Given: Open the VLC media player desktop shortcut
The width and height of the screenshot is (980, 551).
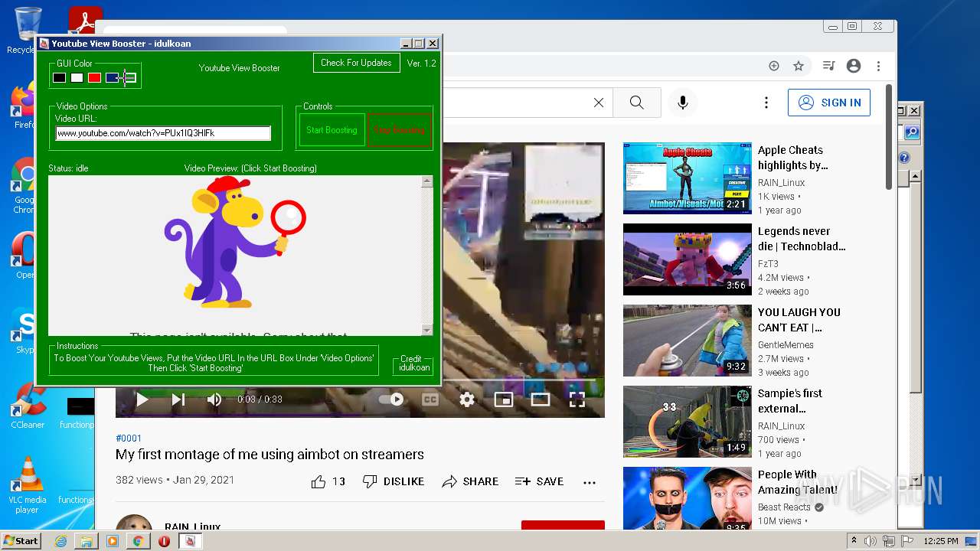Looking at the screenshot, I should tap(28, 486).
